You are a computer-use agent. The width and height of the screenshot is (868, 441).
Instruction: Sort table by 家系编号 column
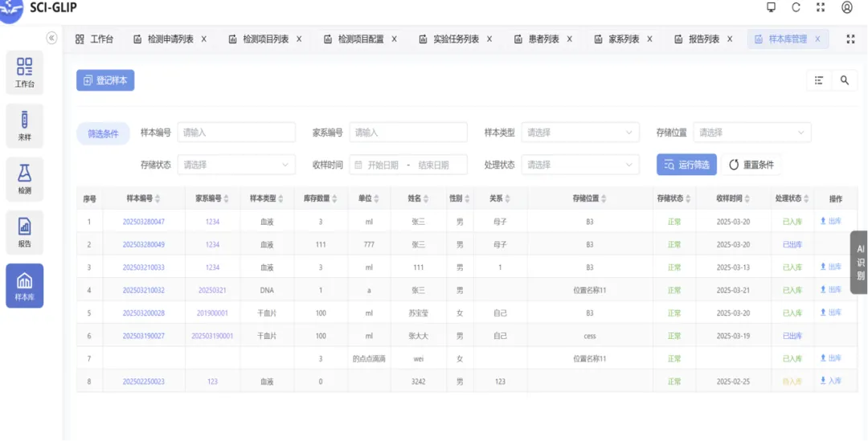click(227, 198)
